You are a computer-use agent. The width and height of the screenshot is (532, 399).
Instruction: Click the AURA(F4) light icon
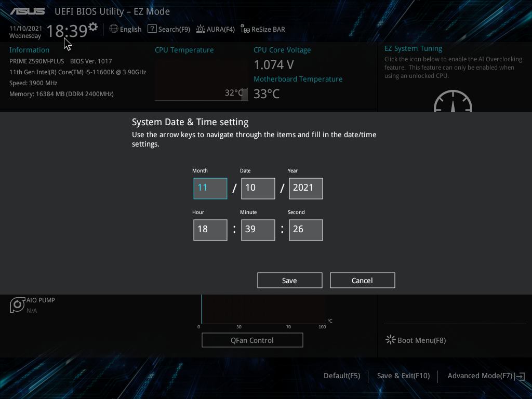pos(201,29)
